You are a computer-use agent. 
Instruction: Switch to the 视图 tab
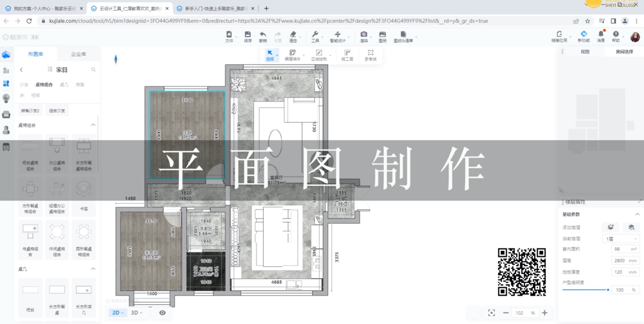pyautogui.click(x=585, y=52)
